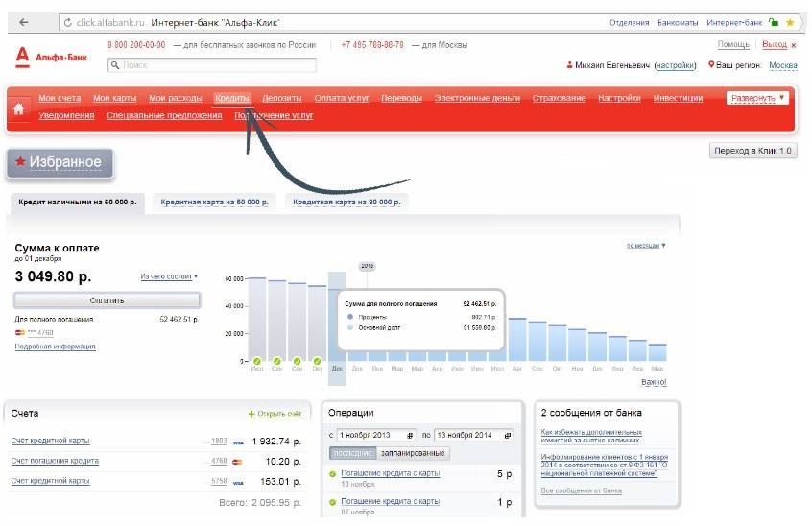Open the 'Из чего состоит' dropdown

coord(169,276)
